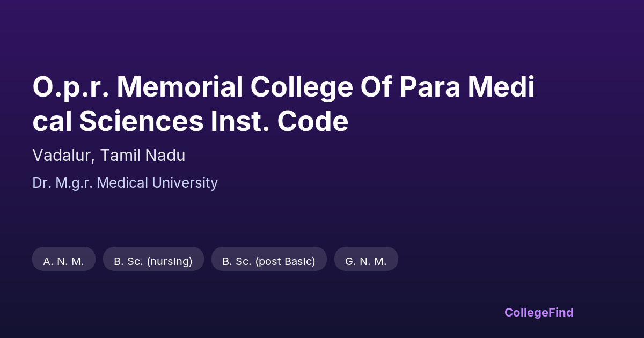Click "Dr. M.g.r." in the affiliation line
The image size is (644, 338).
[63, 183]
